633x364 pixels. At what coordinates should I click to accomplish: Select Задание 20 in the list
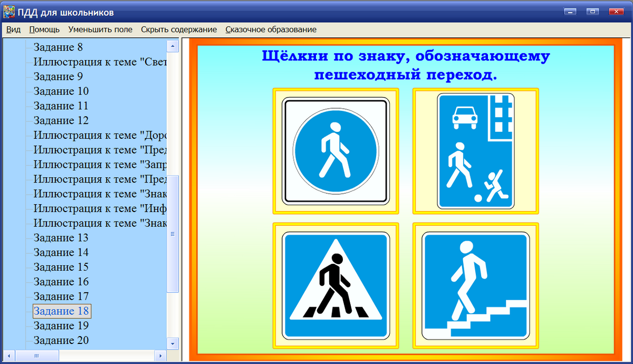(61, 340)
